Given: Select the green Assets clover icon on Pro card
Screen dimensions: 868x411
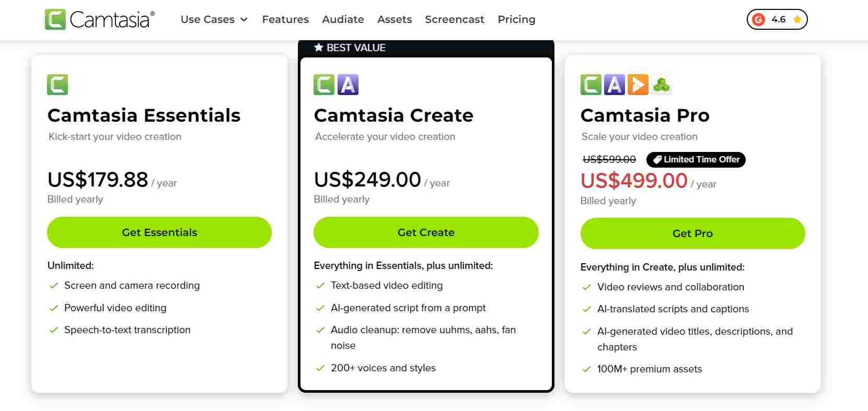Looking at the screenshot, I should 662,84.
